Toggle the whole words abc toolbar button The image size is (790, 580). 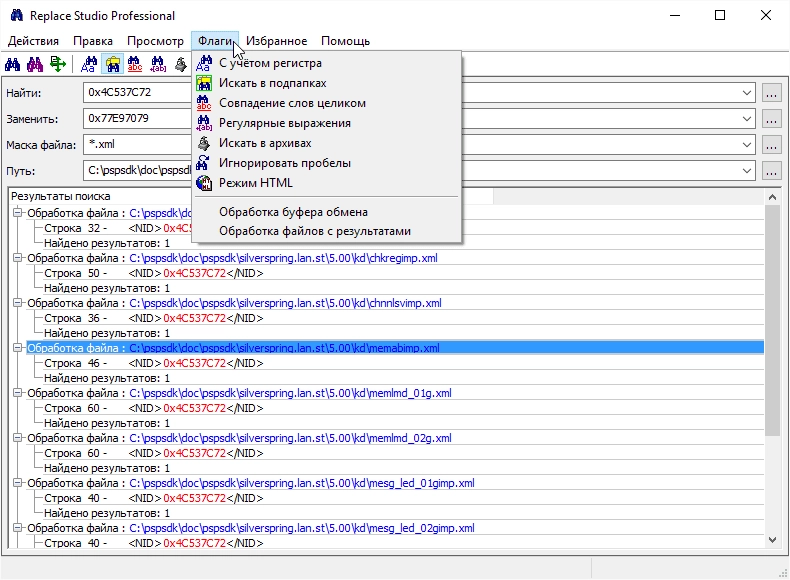click(x=135, y=65)
